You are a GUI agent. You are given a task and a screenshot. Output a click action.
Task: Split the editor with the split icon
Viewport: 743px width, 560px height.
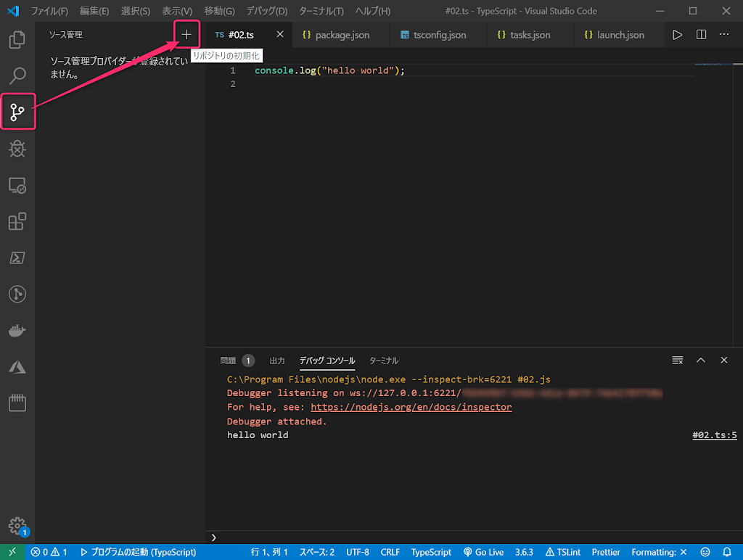click(x=701, y=35)
